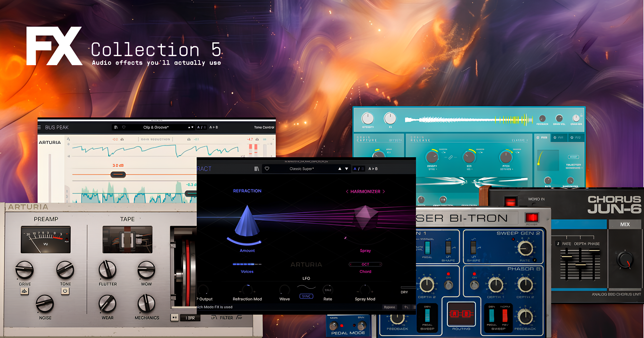Click the A>B copy button in Refract
The image size is (644, 338).
373,169
